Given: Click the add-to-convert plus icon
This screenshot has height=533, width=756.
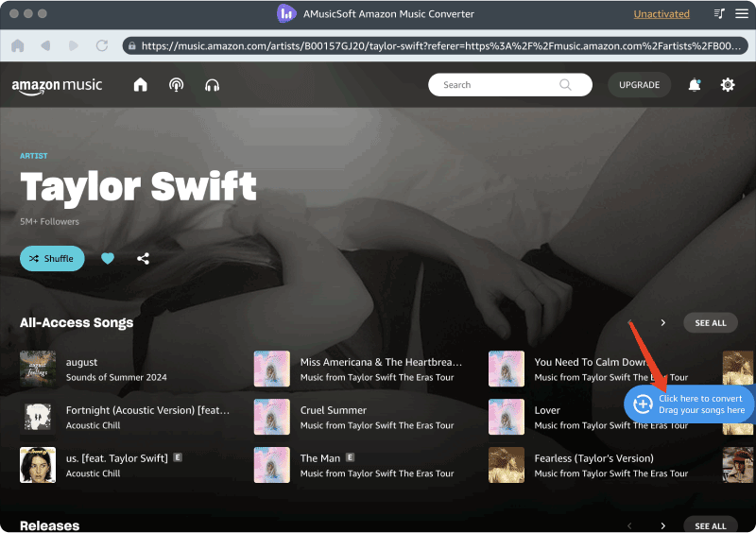Looking at the screenshot, I should tap(643, 404).
